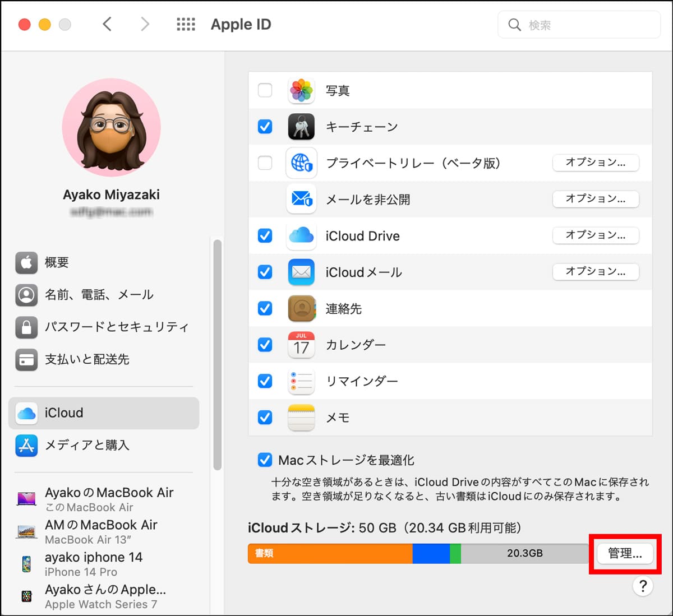Uncheck the Contacts (連絡先) checkbox
The image size is (673, 616).
(265, 308)
